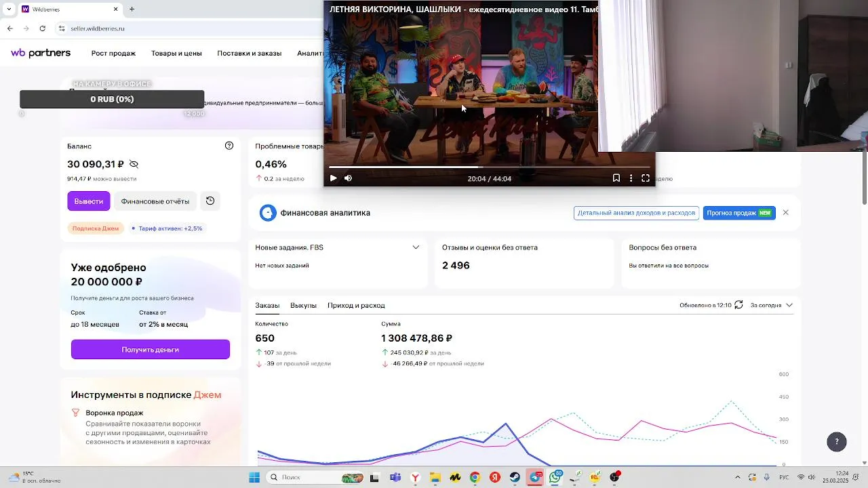Switch the video to fullscreen
Image resolution: width=868 pixels, height=488 pixels.
click(646, 178)
